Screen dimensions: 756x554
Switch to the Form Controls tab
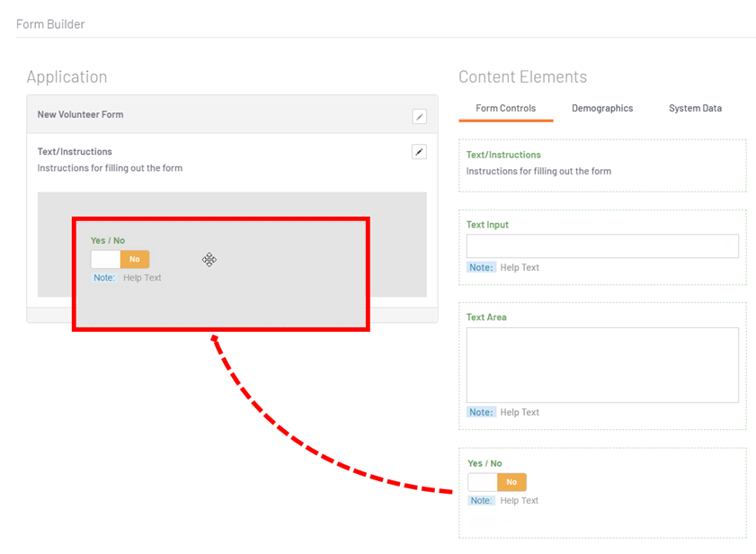tap(506, 109)
